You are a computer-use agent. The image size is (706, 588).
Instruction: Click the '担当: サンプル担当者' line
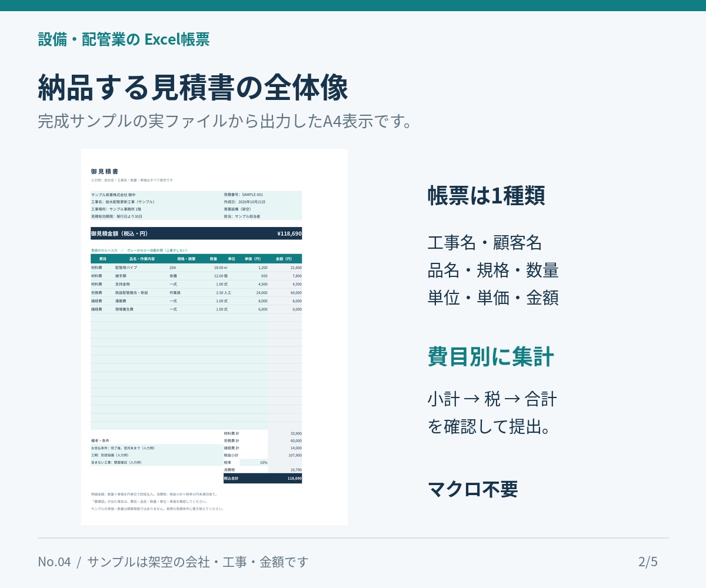click(242, 216)
